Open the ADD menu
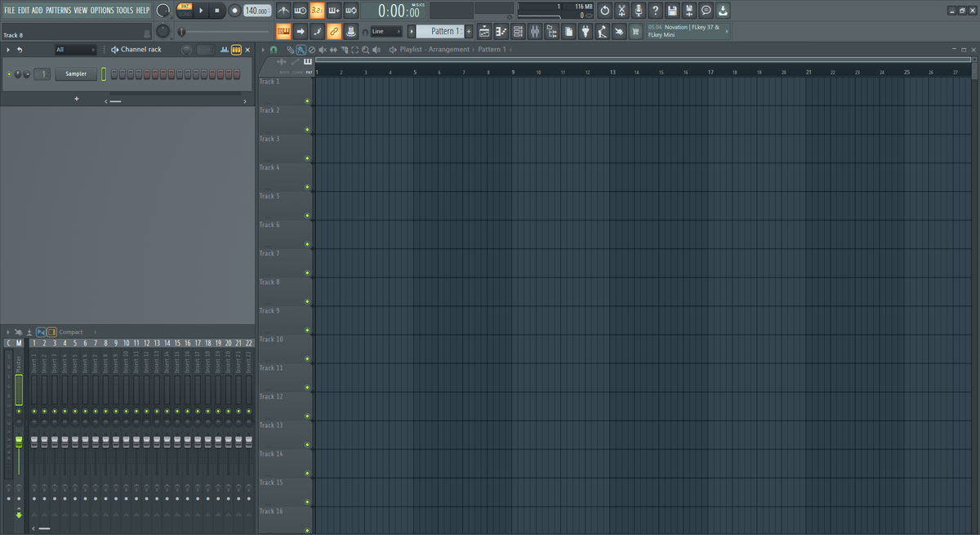The height and width of the screenshot is (535, 980). click(38, 11)
